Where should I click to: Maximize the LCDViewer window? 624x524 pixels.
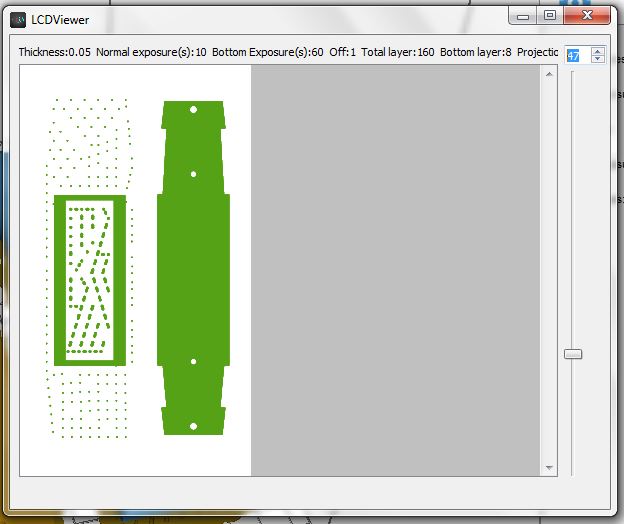[549, 16]
